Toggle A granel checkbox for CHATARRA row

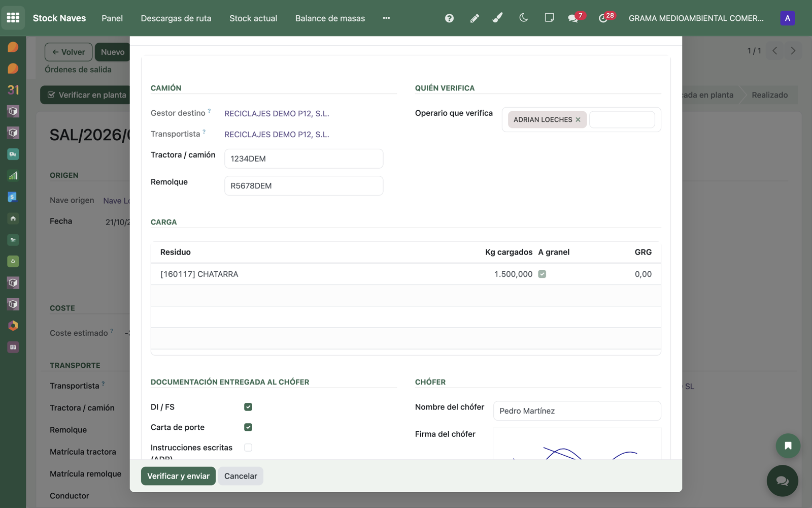pyautogui.click(x=542, y=274)
